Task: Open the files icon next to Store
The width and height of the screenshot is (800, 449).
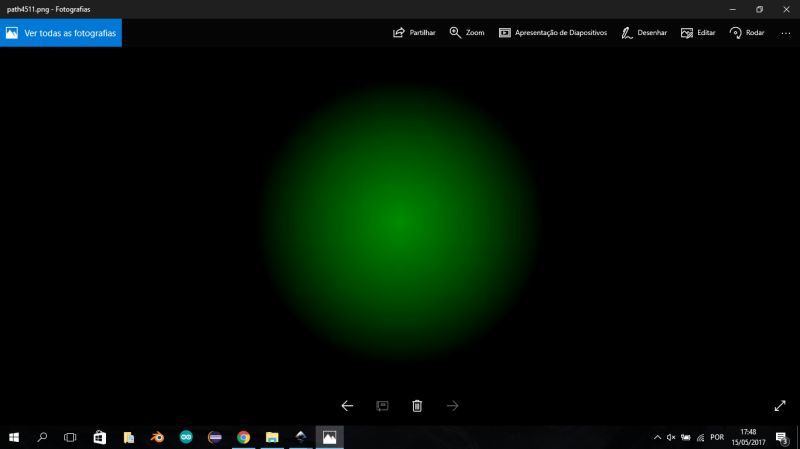Action: click(129, 437)
